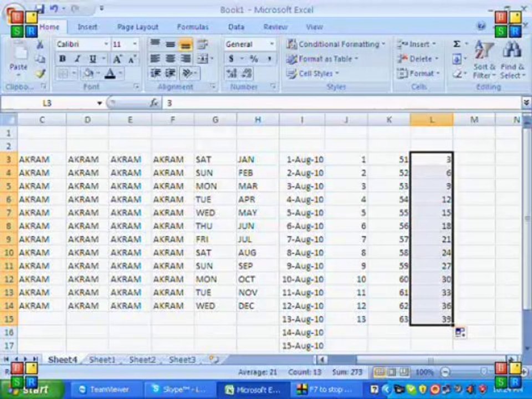
Task: Open the Page Layout ribbon tab
Action: pos(137,27)
